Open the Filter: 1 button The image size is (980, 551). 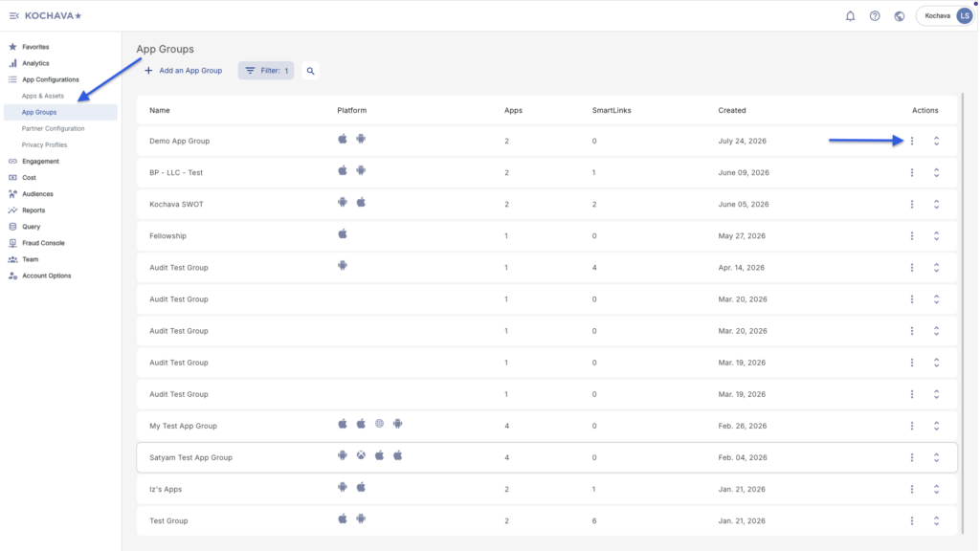(x=266, y=71)
